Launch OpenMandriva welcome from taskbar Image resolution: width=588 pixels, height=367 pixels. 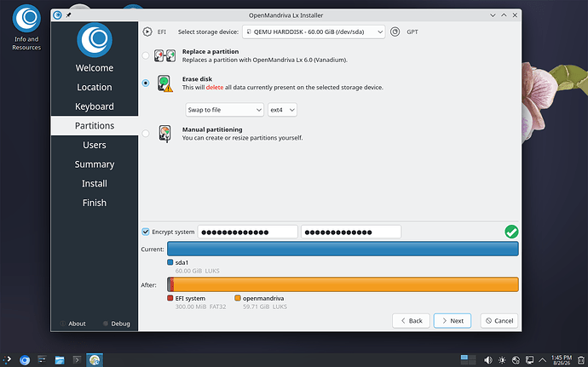[25, 360]
